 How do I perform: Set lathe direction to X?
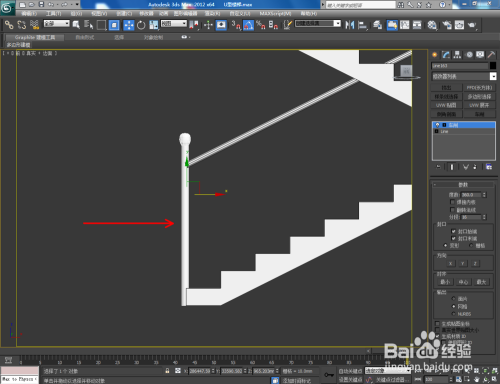tap(450, 264)
